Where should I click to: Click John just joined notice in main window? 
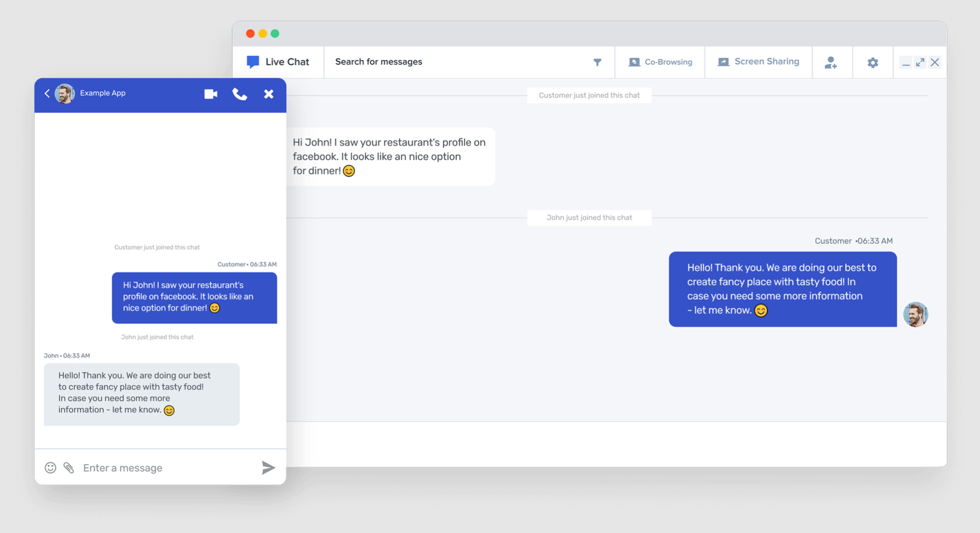tap(589, 218)
